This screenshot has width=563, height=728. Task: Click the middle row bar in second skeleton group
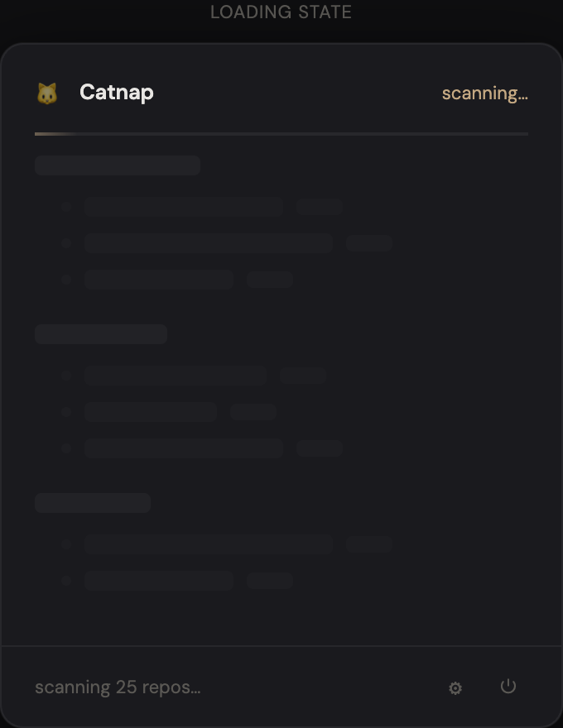tap(151, 412)
